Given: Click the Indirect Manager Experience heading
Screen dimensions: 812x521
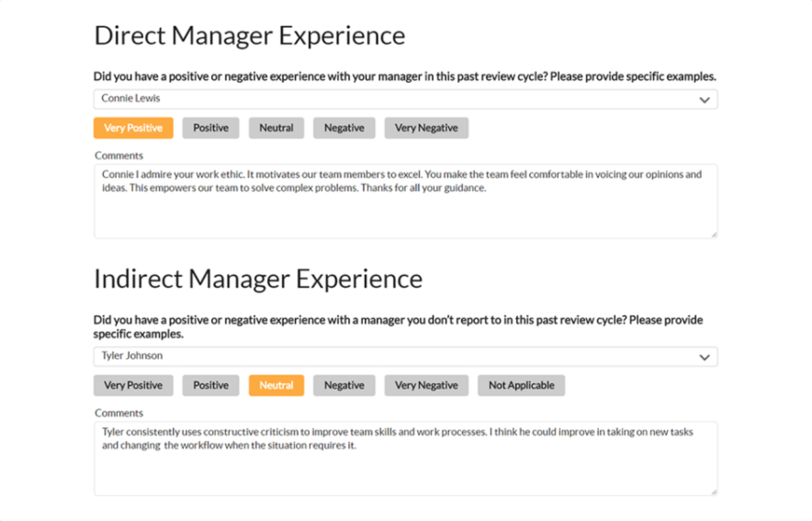Looking at the screenshot, I should (258, 279).
